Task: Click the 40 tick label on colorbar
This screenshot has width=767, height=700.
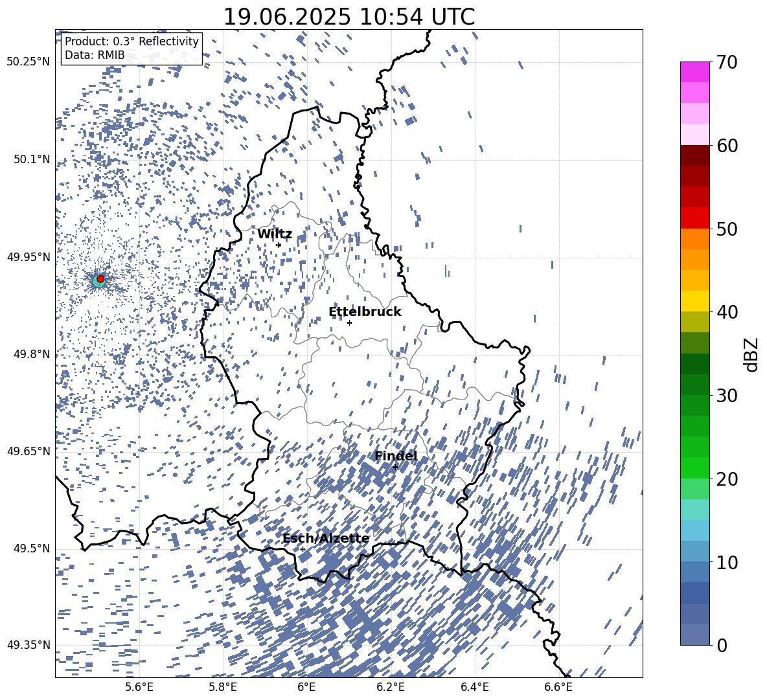Action: click(x=727, y=312)
